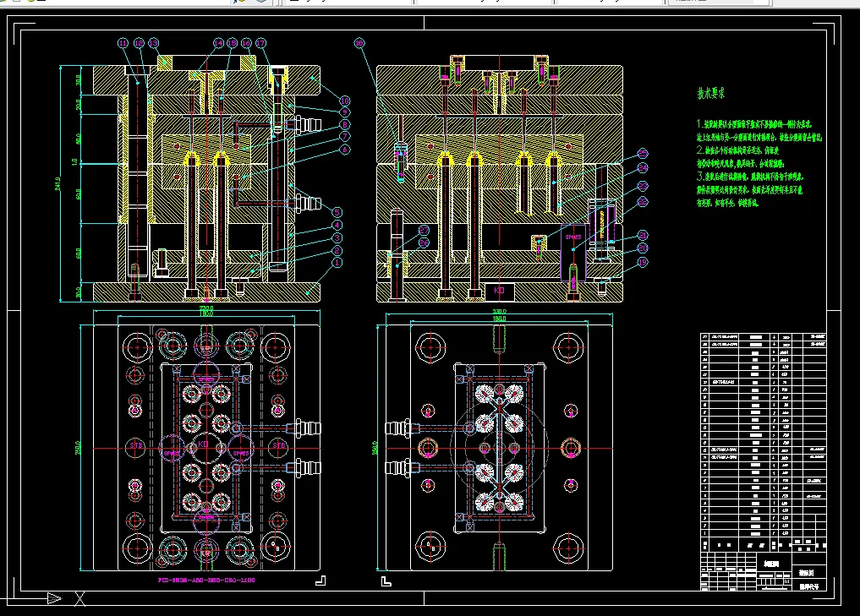Click the KO label in the plan view
The width and height of the screenshot is (860, 616).
point(203,444)
